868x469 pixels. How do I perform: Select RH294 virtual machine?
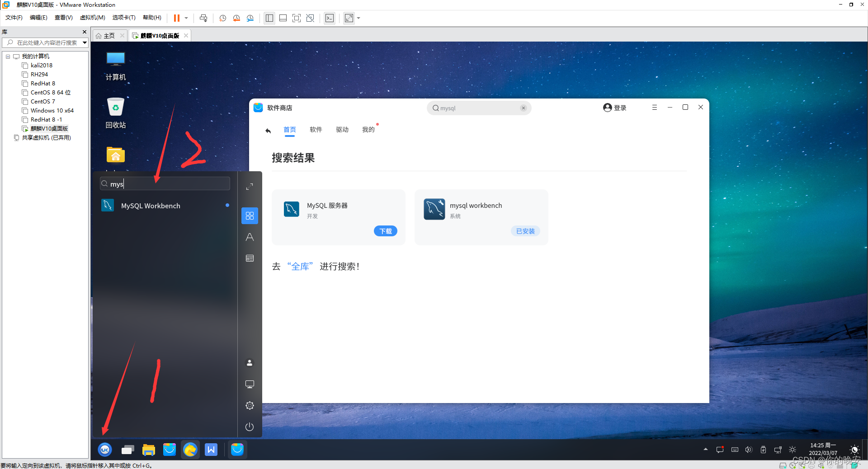[x=39, y=75]
